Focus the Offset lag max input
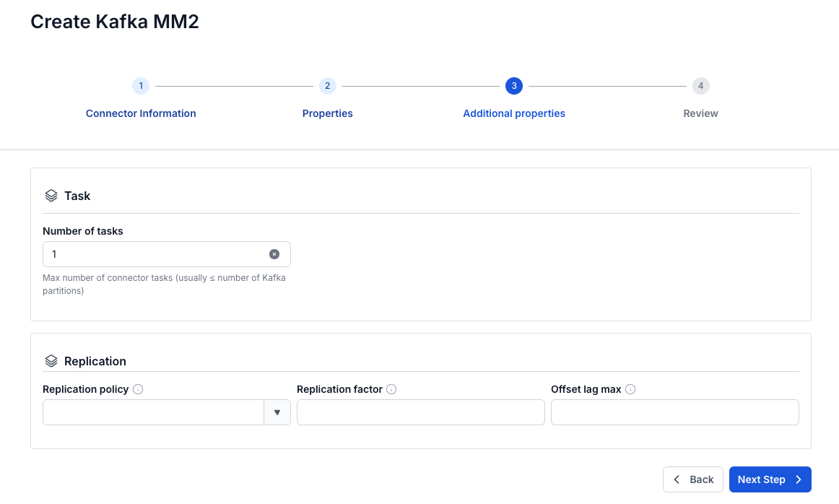This screenshot has height=504, width=839. 674,412
